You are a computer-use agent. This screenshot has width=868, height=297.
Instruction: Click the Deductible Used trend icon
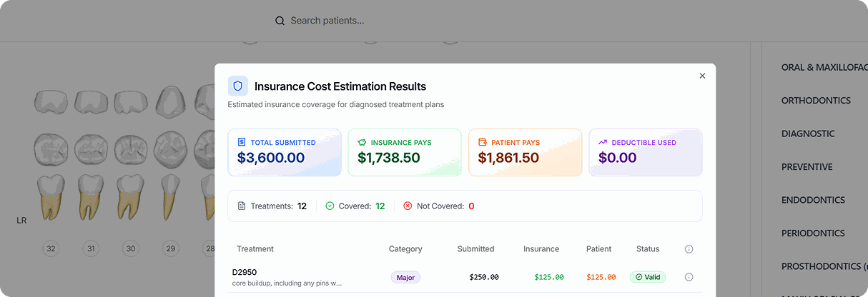coord(603,142)
